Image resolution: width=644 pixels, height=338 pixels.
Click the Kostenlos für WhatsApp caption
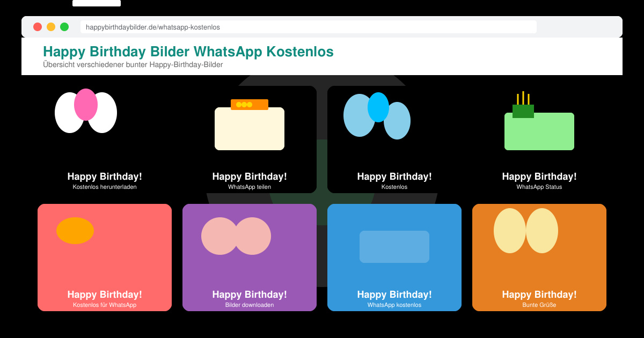(x=105, y=305)
